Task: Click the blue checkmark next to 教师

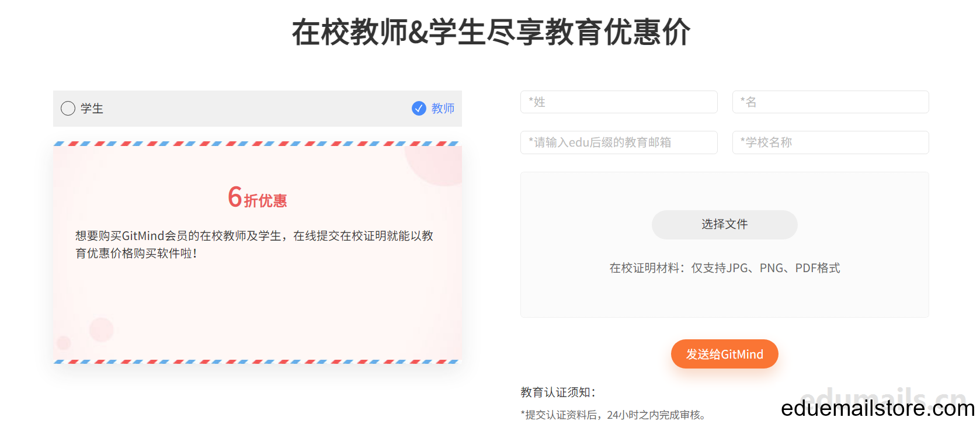Action: click(419, 109)
